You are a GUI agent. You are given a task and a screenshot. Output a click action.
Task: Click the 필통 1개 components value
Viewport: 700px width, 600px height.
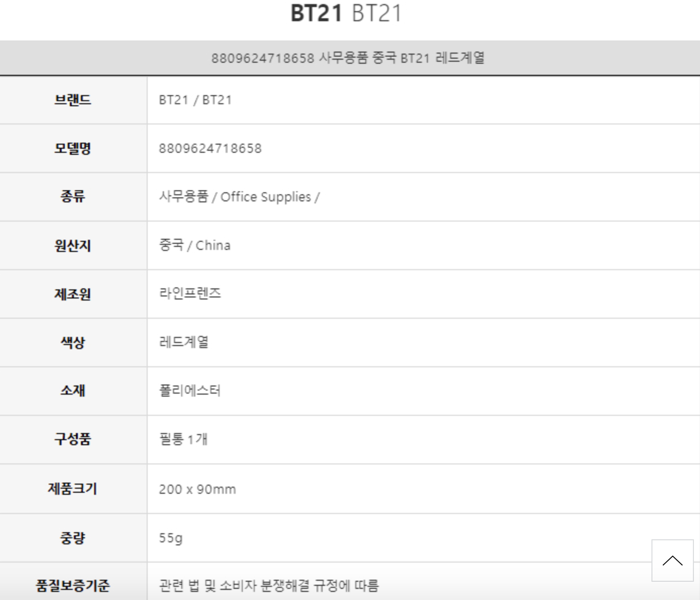pyautogui.click(x=183, y=439)
